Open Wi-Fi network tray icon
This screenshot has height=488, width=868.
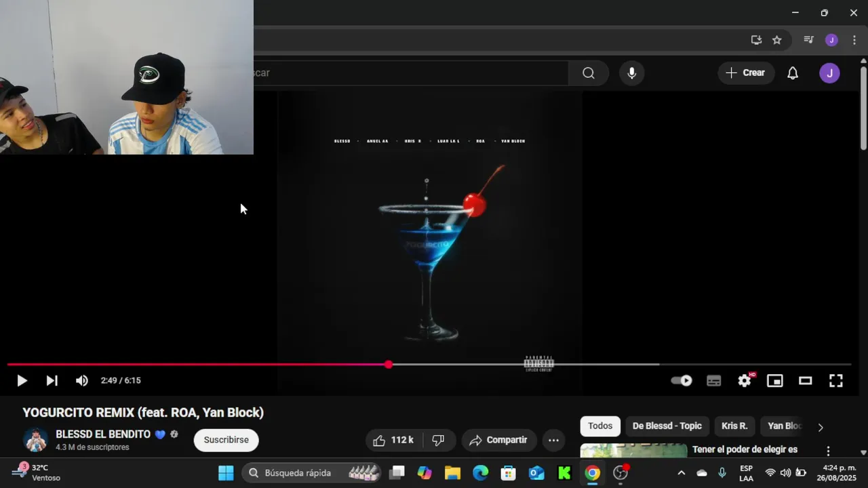tap(770, 473)
